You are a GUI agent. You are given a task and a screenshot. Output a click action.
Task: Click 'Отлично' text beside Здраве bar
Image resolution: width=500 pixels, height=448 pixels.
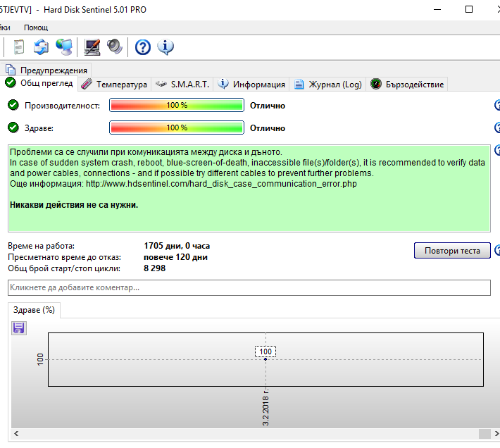[x=267, y=128]
